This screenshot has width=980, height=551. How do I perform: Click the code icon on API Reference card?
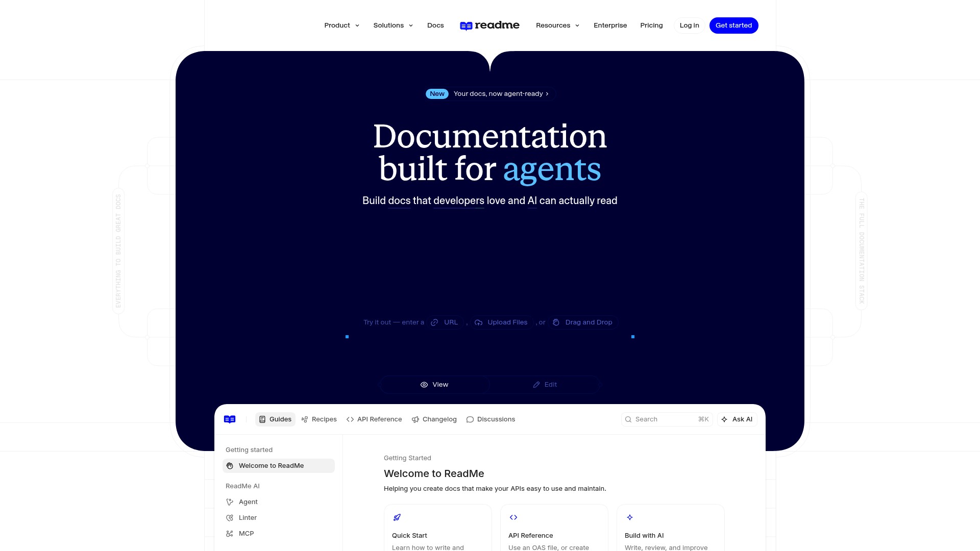[513, 517]
